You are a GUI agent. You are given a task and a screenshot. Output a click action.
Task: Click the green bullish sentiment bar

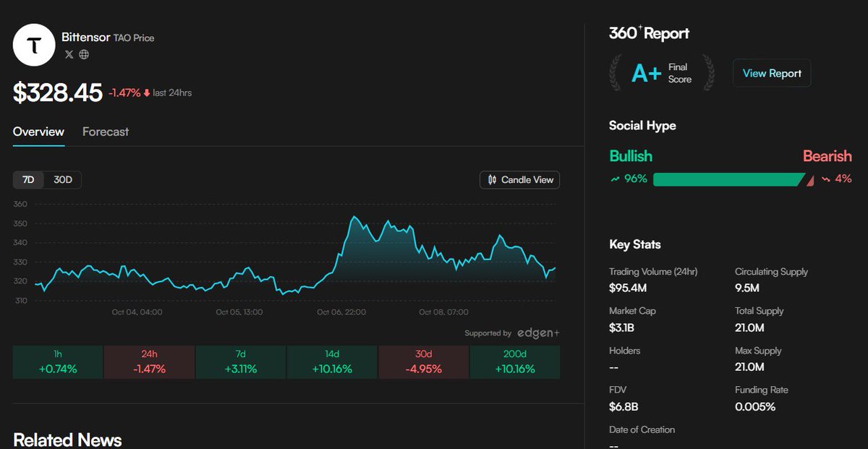(x=728, y=179)
